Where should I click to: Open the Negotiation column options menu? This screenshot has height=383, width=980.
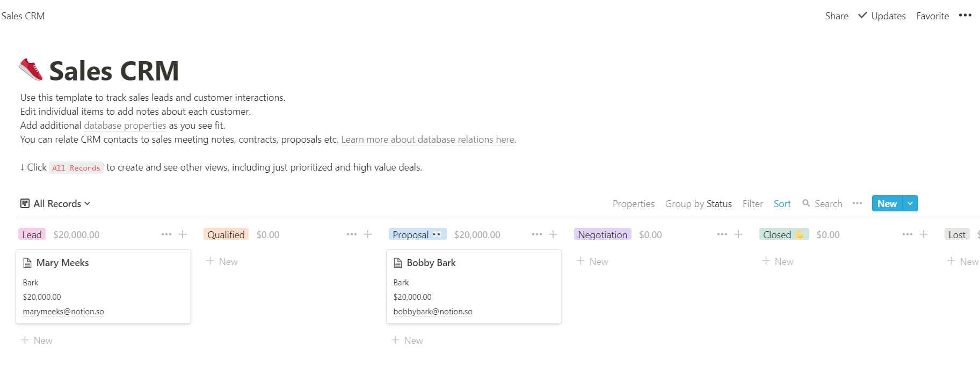tap(722, 234)
